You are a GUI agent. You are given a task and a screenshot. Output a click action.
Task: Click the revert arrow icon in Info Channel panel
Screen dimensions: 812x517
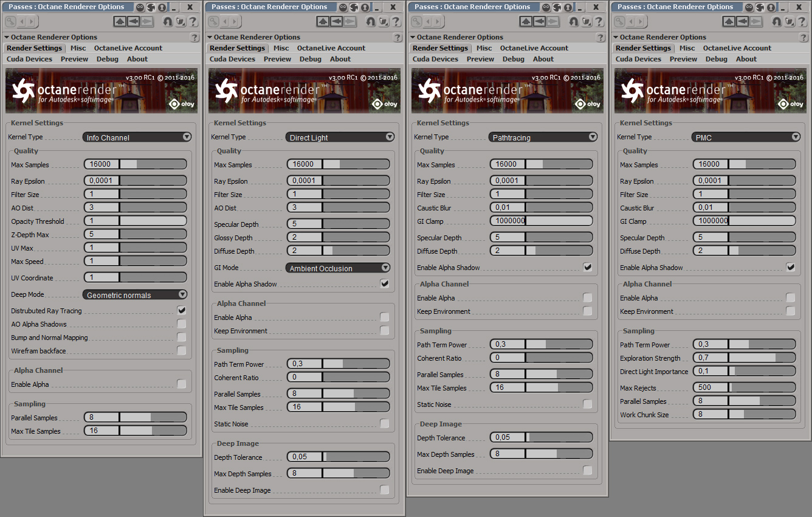tap(167, 21)
